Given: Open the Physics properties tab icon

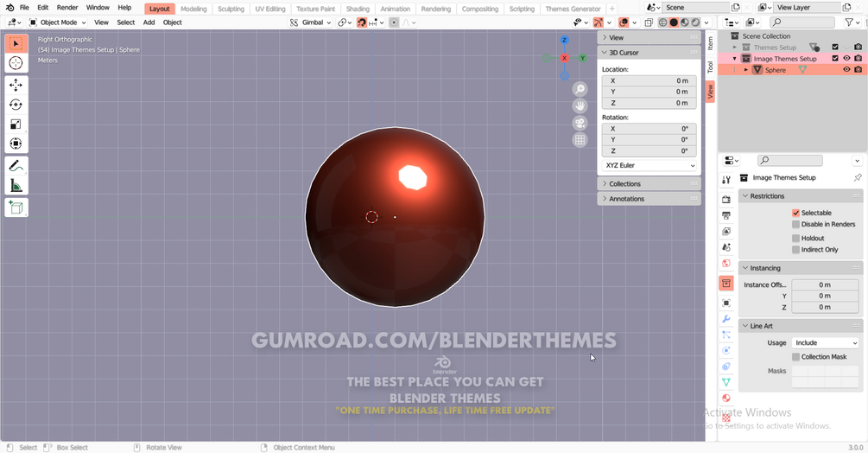Looking at the screenshot, I should 726,350.
